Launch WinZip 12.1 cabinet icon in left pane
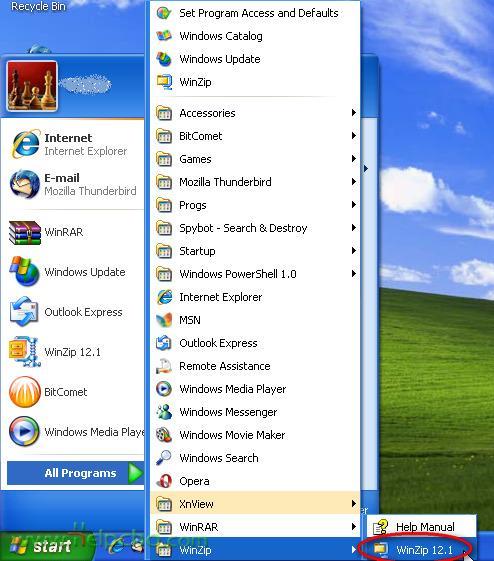Screen dimensions: 494x561 pos(24,351)
